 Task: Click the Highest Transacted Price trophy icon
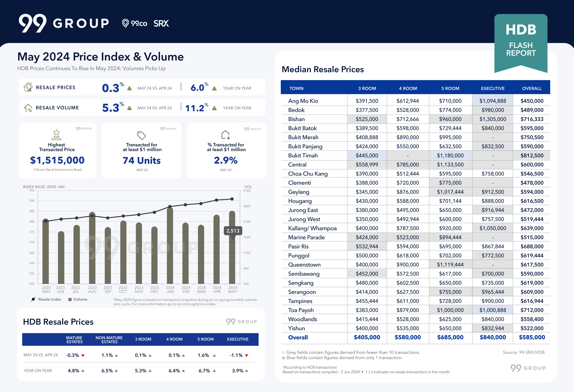[56, 135]
